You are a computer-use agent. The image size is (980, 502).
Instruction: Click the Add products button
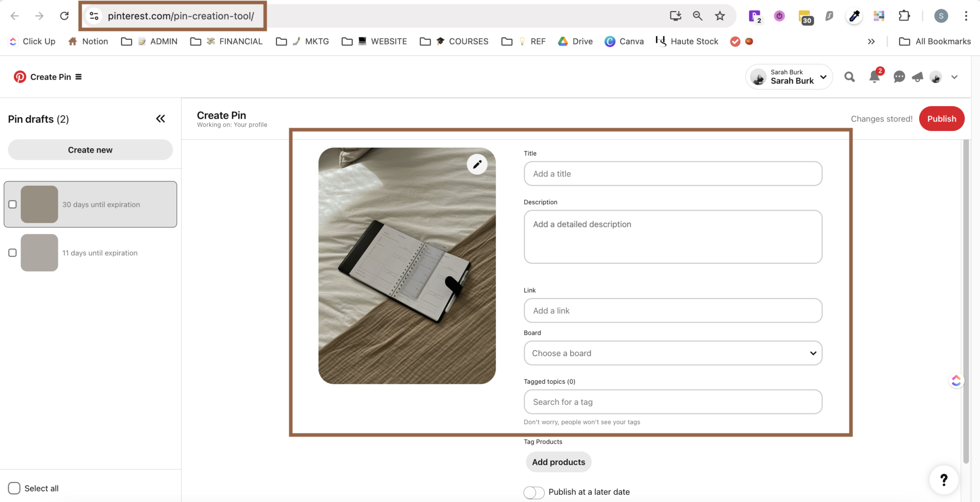pos(558,462)
